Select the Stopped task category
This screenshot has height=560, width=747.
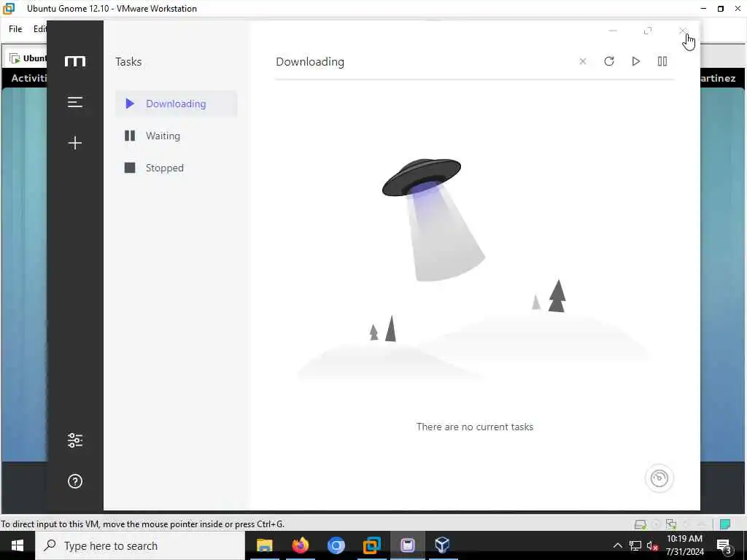click(x=177, y=168)
